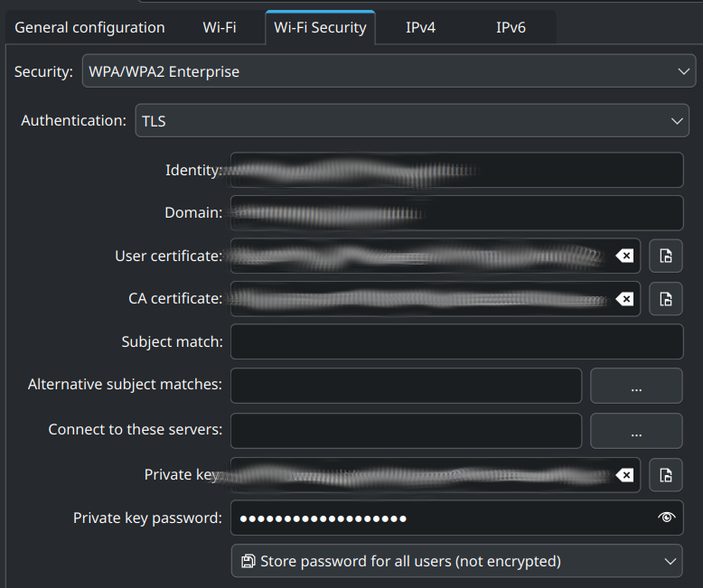Browse for Private key file
The height and width of the screenshot is (588, 703).
click(x=666, y=475)
